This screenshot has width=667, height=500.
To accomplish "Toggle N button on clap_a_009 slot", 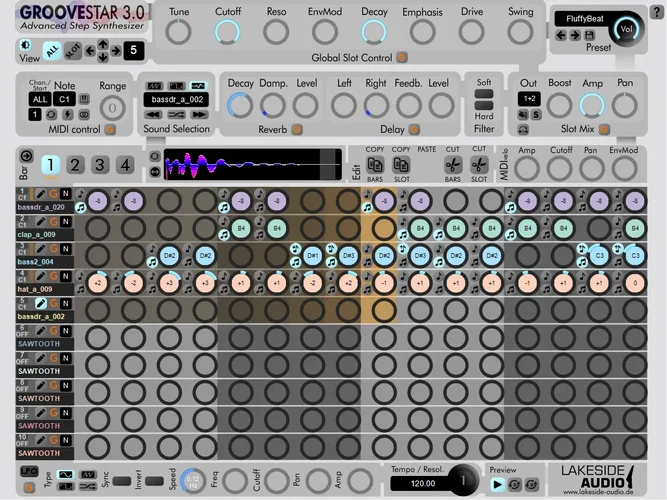I will click(66, 221).
